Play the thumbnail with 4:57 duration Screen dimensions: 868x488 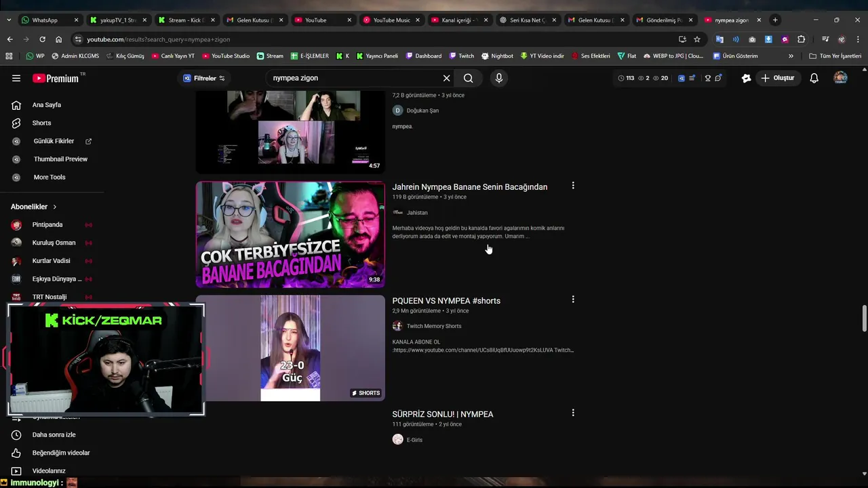[x=290, y=131]
